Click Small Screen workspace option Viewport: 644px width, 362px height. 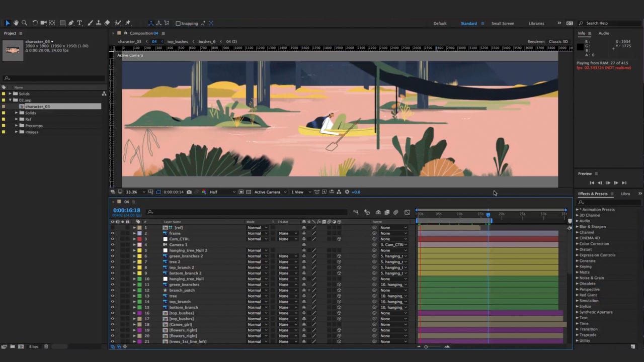(503, 23)
